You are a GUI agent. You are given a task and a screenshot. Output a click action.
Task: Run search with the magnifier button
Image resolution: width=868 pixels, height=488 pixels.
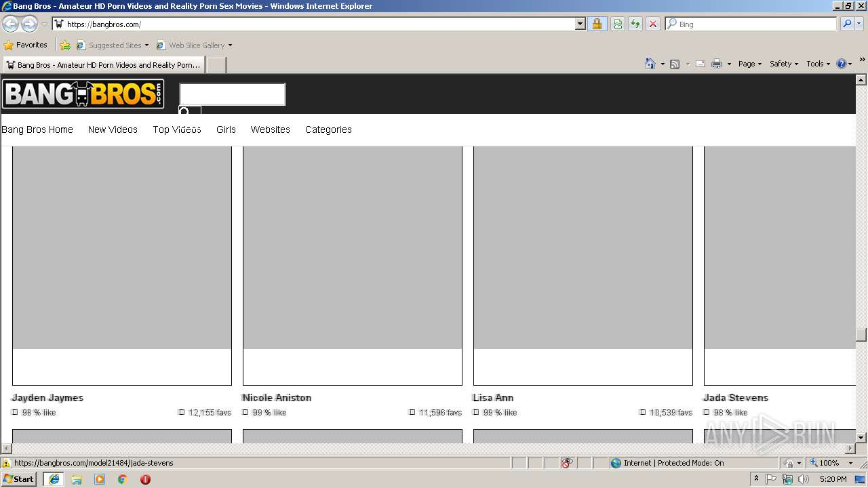(x=847, y=24)
